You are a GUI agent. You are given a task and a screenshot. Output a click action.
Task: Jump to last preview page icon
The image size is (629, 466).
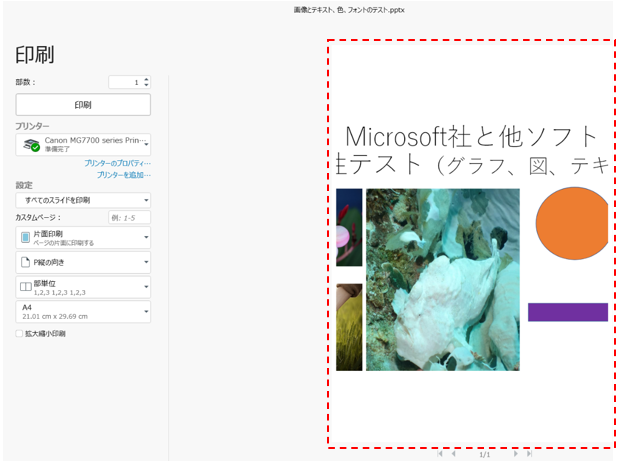tap(529, 454)
